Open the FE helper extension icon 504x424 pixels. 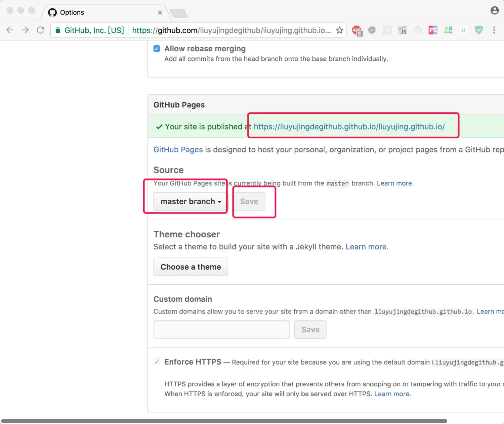[433, 30]
